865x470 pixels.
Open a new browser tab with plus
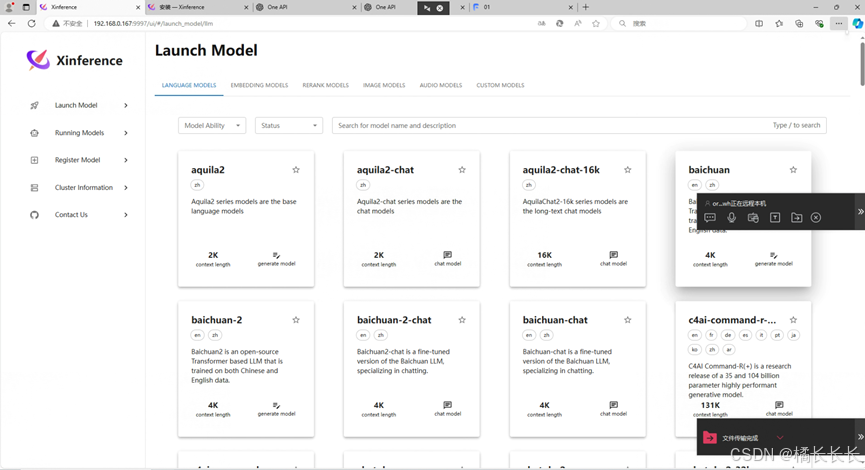click(x=586, y=7)
